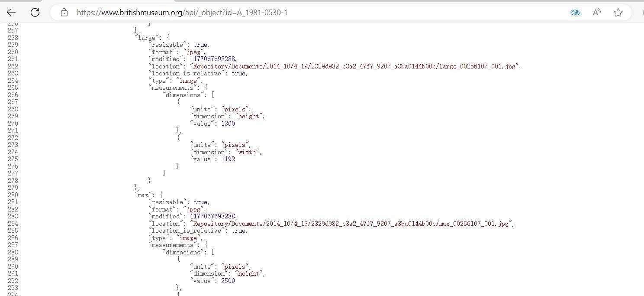Viewport: 644px width, 296px height.
Task: Click the browser back arrow
Action: [x=11, y=13]
